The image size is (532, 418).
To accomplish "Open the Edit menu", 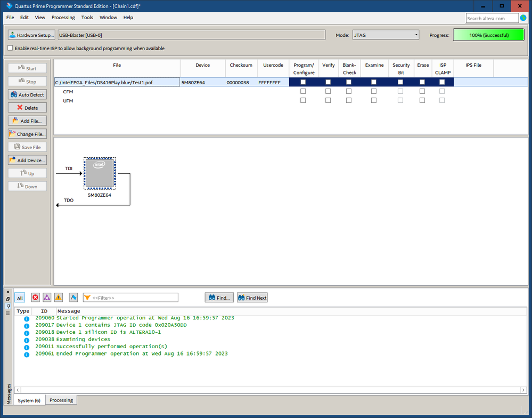I will point(24,17).
